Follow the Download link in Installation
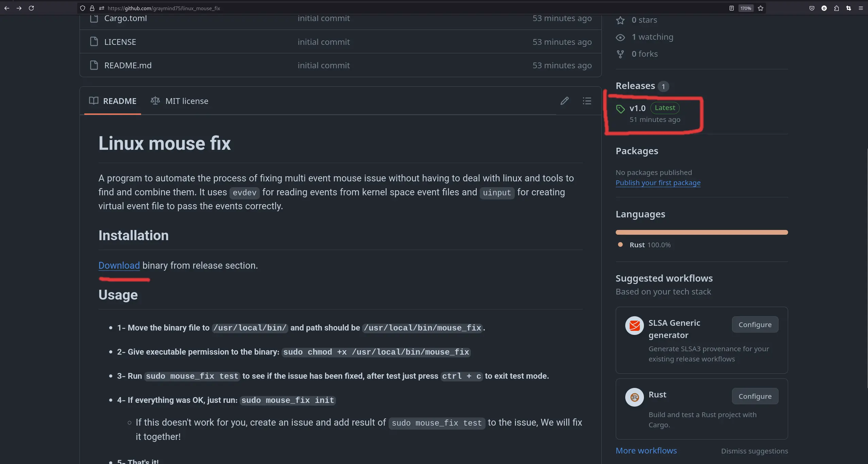This screenshot has height=464, width=868. (x=118, y=265)
